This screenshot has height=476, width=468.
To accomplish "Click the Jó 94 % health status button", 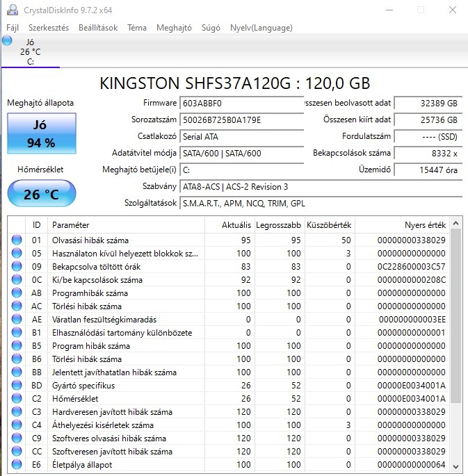I will click(x=42, y=133).
